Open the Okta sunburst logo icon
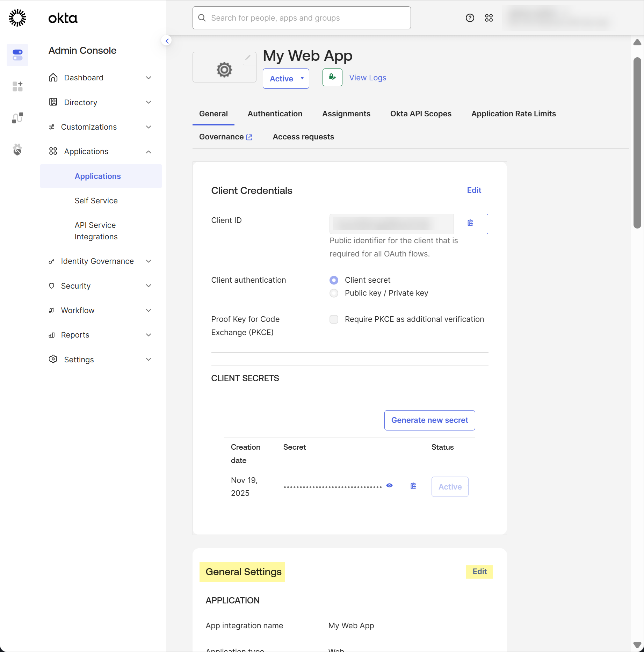This screenshot has height=652, width=644. tap(17, 18)
